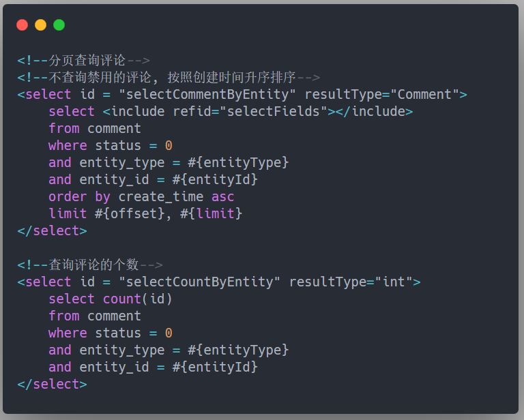Click the red close window dot
The height and width of the screenshot is (420, 524).
22,25
